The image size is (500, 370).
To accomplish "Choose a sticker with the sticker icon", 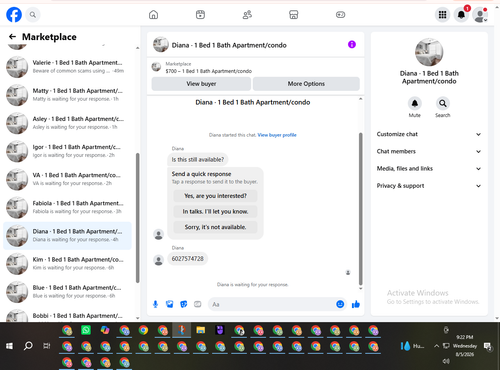I will (184, 304).
